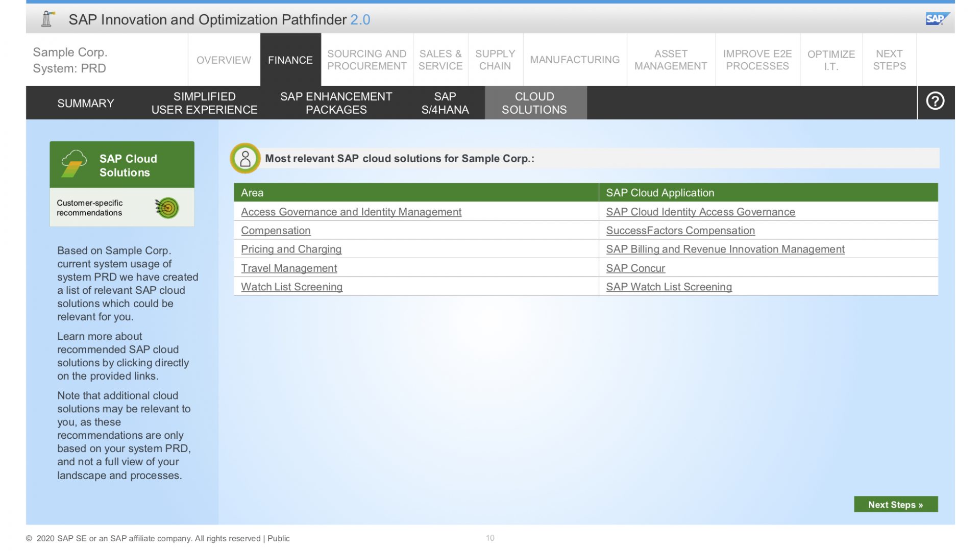Viewport: 980px width, 551px height.
Task: Switch to the MANUFACTURING tab
Action: (575, 60)
